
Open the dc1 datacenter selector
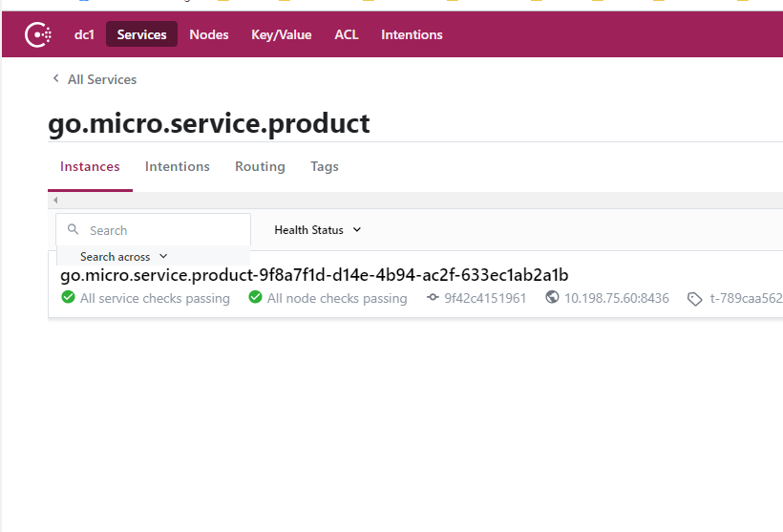[84, 35]
